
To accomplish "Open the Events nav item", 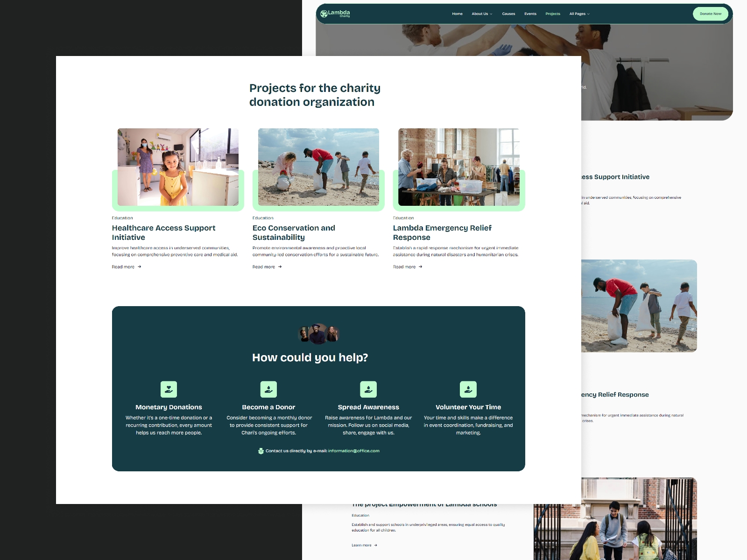I will [x=530, y=14].
